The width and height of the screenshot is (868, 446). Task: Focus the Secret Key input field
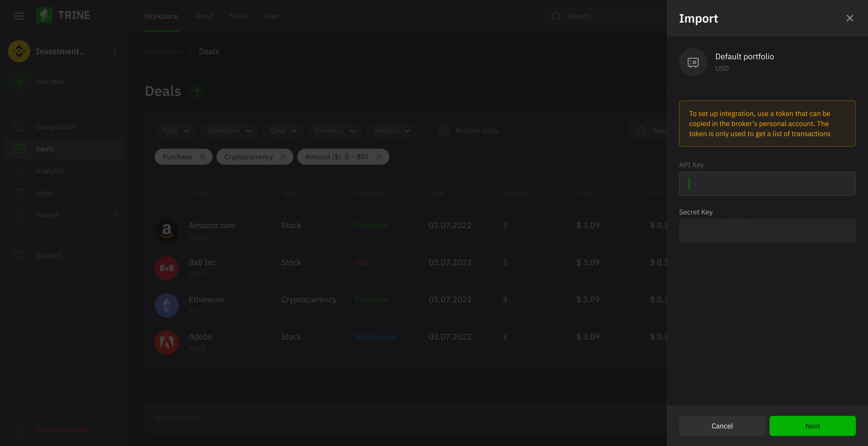(767, 231)
